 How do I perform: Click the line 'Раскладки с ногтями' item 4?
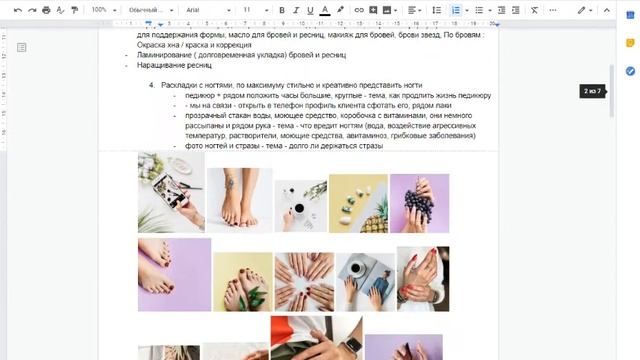coord(291,85)
